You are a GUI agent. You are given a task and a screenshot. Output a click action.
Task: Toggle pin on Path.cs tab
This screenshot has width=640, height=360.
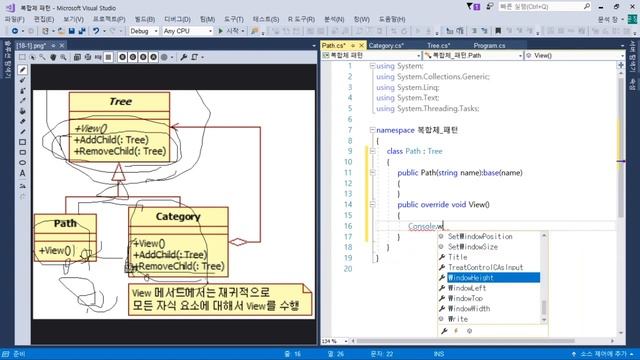353,45
